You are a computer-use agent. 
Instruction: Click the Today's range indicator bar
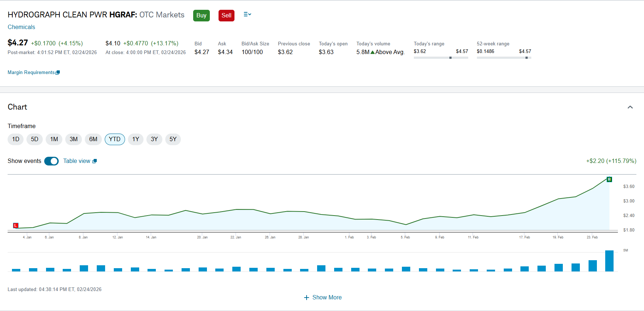(x=441, y=58)
